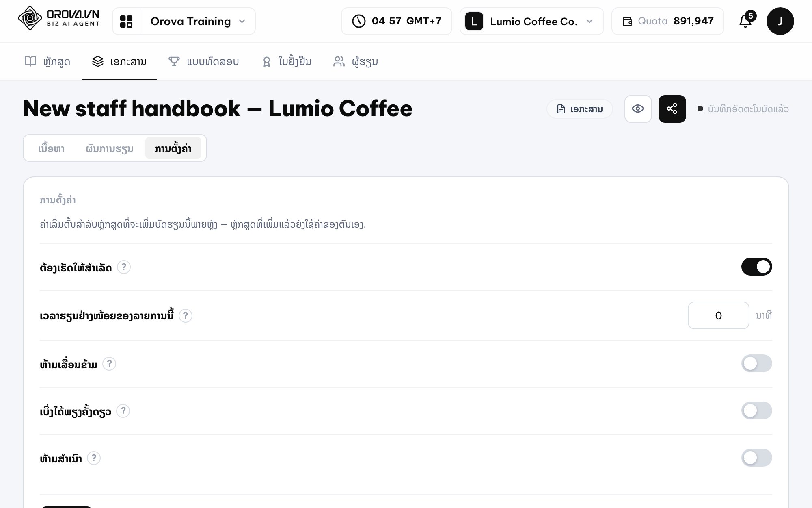Click help icon beside ຕ້ອງເຮັດໃຫ້ສຳເລັດ
This screenshot has height=508, width=812.
pos(124,267)
